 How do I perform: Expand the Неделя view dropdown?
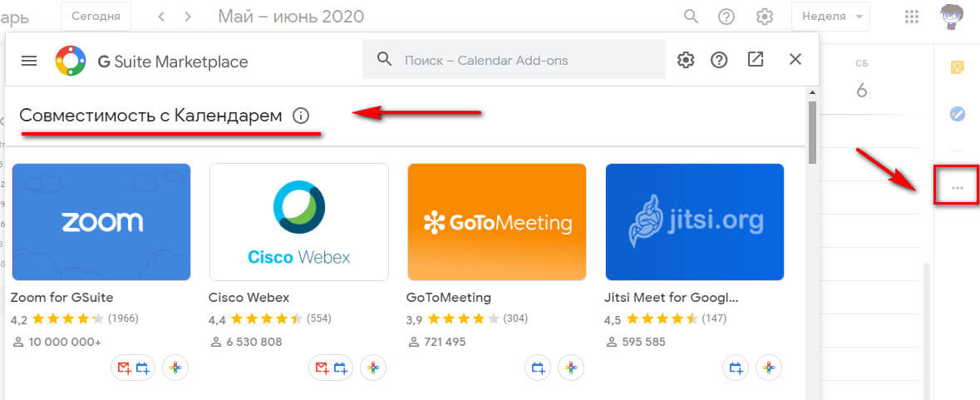point(830,17)
